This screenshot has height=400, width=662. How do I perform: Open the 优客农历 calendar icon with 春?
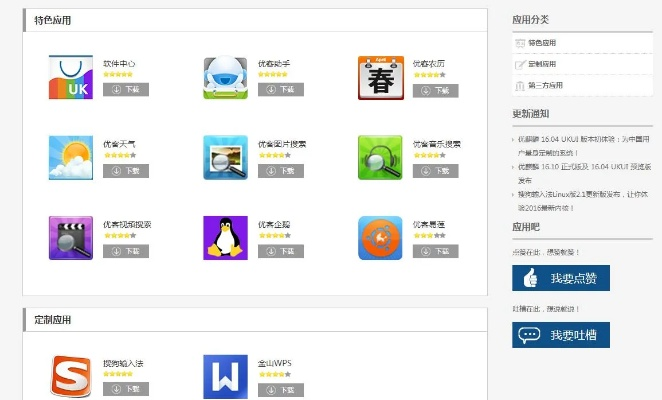tap(381, 78)
